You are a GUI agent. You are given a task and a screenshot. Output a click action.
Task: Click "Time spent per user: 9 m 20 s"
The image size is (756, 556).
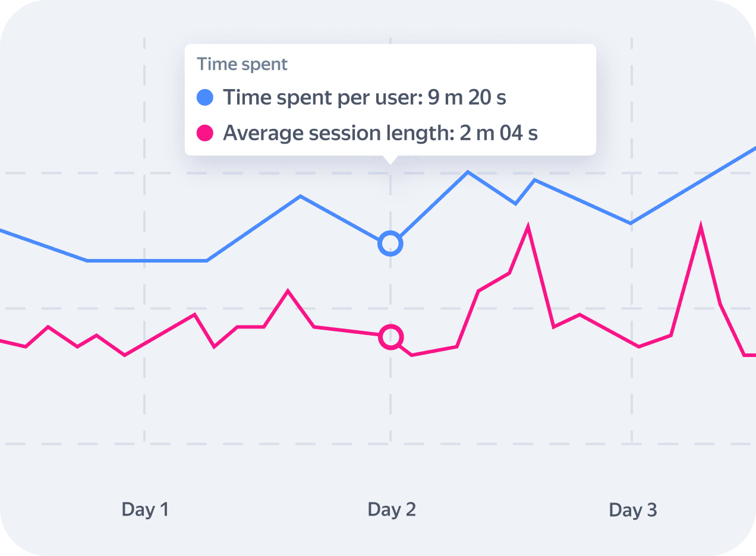coord(364,97)
